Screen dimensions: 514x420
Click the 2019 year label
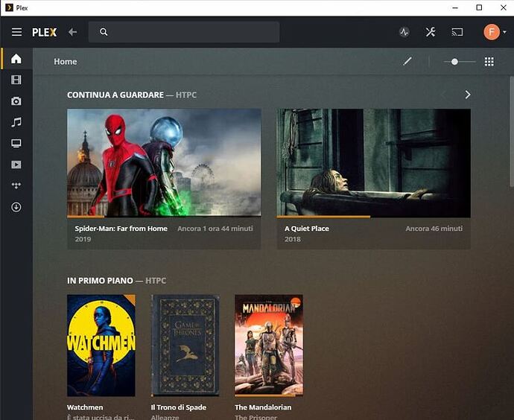coord(83,239)
